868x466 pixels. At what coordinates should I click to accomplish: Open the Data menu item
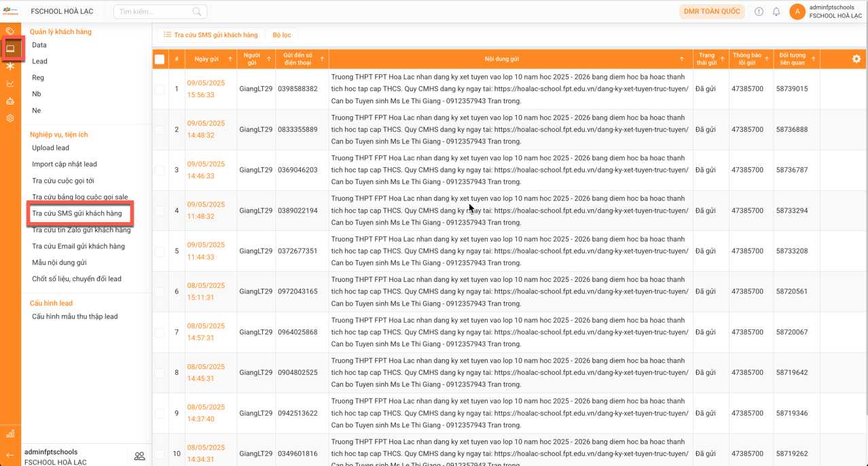[x=39, y=45]
